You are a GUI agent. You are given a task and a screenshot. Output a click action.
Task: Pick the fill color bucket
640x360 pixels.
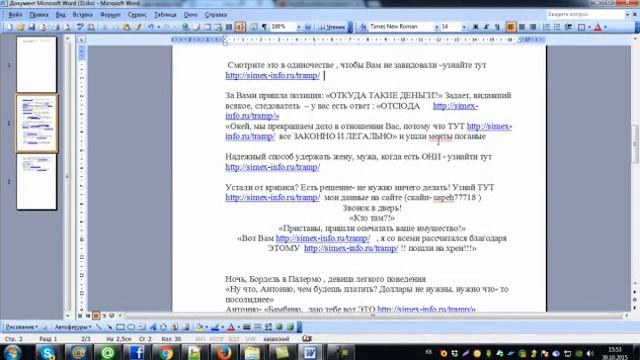tap(199, 327)
